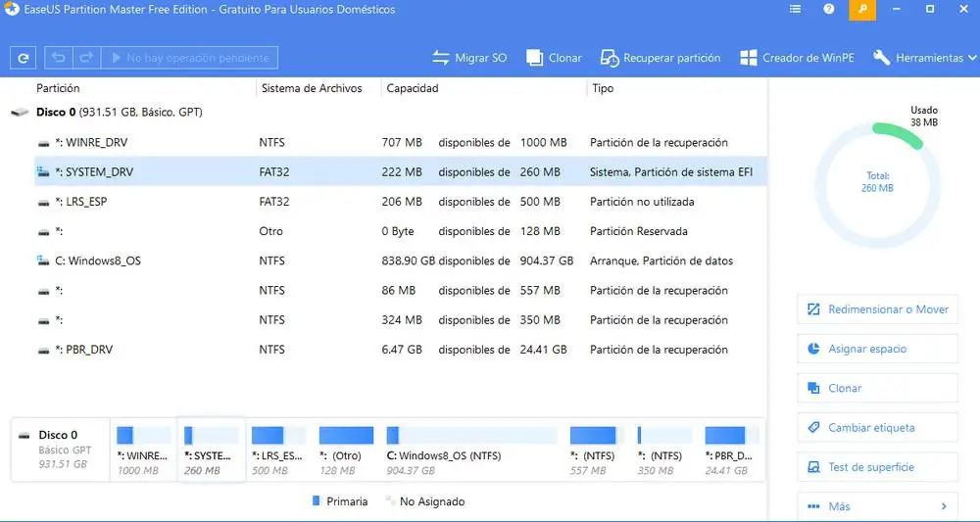The height and width of the screenshot is (522, 980).
Task: Click the undo arrow button
Action: pyautogui.click(x=58, y=58)
